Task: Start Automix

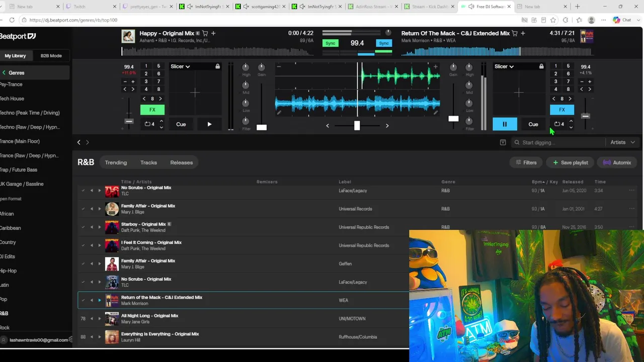Action: click(x=617, y=162)
